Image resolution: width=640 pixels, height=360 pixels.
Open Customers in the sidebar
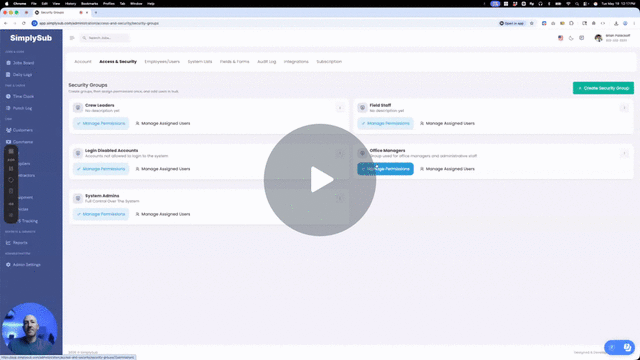pos(19,130)
